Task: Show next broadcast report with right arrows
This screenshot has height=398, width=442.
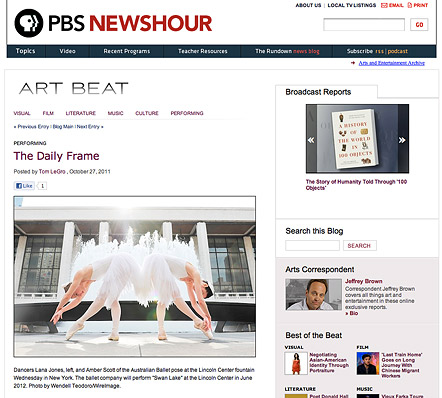Action: [x=402, y=140]
